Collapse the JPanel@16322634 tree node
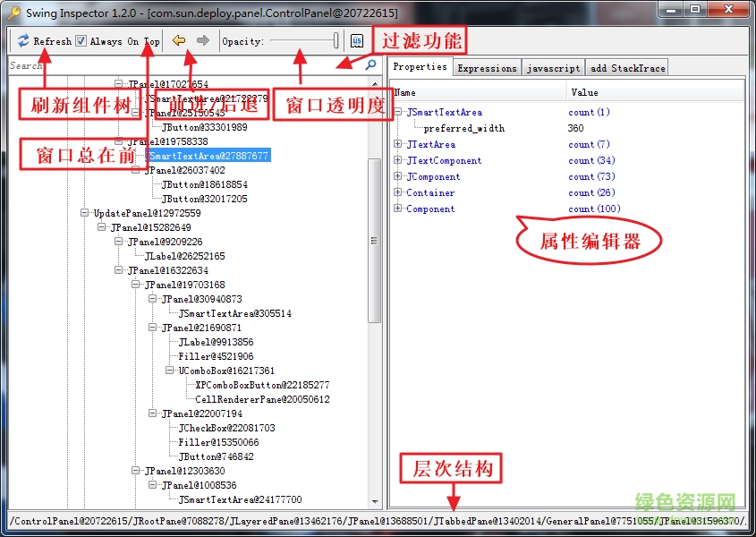Screen dimensions: 756x537 tap(117, 270)
